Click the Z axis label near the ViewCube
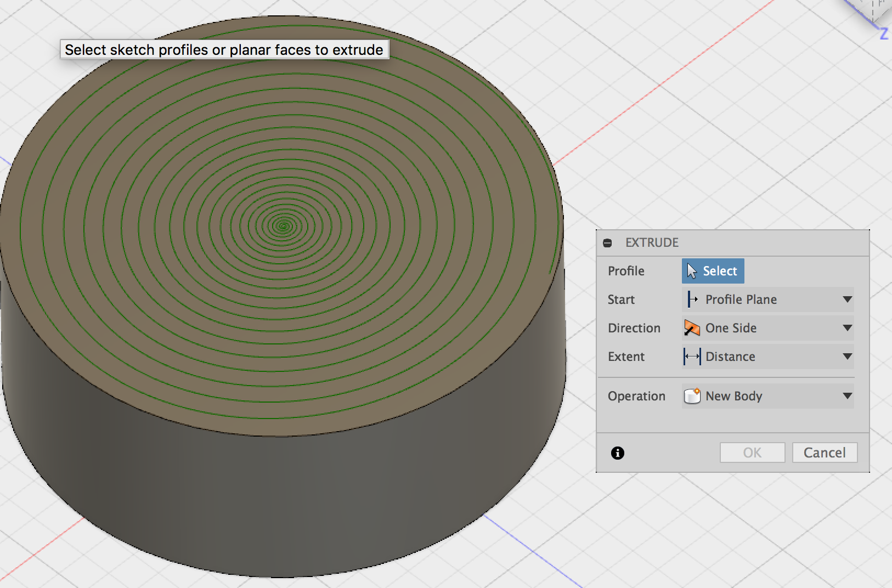This screenshot has width=892, height=588. 884,33
